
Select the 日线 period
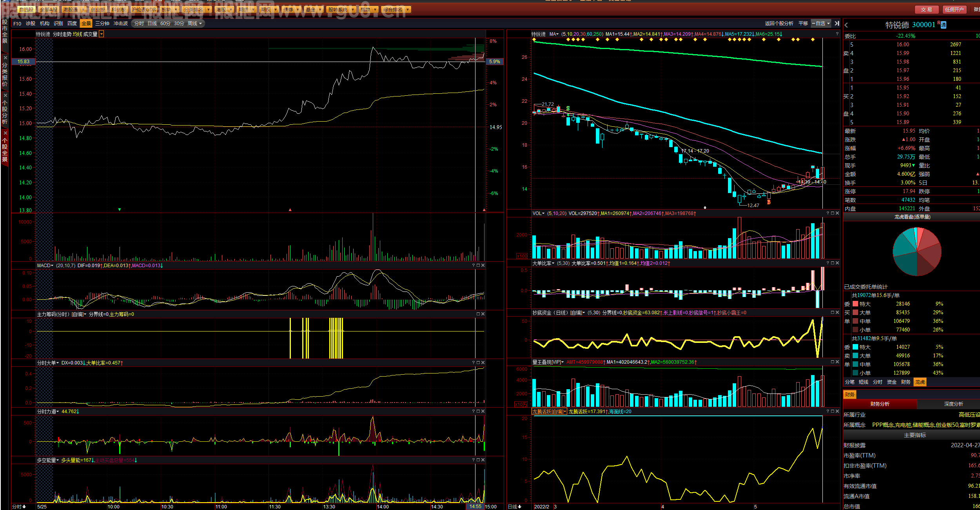click(152, 24)
